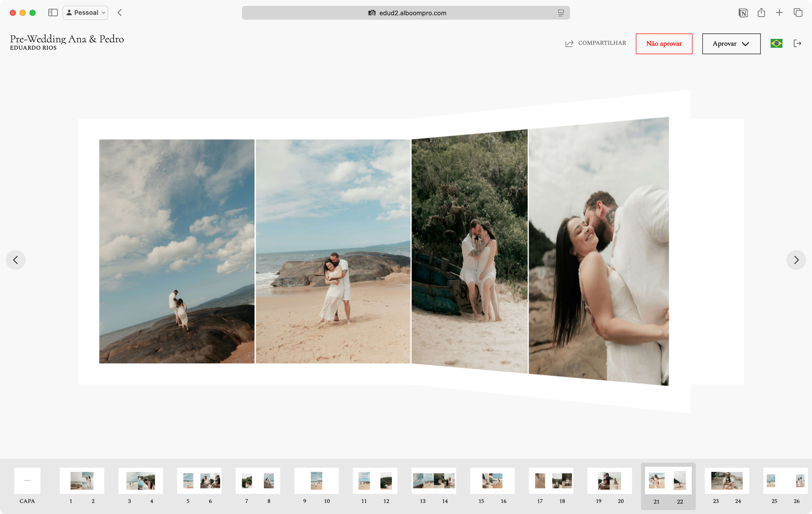Click the Compartilhar share icon
The image size is (812, 514).
pos(569,44)
